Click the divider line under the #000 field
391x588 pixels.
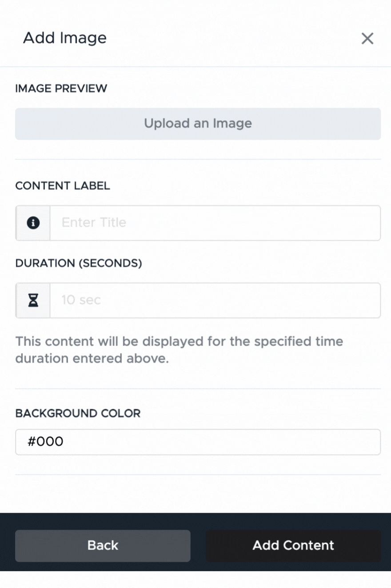coord(198,475)
